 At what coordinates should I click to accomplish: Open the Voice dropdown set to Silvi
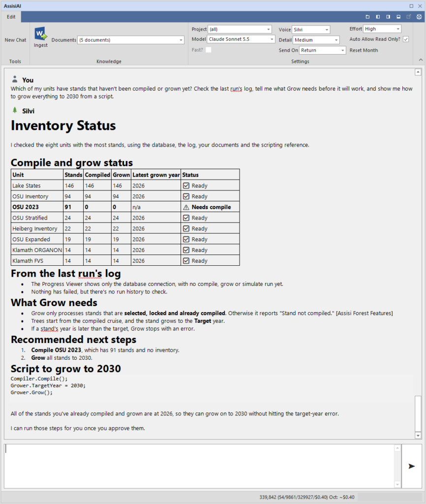click(311, 30)
